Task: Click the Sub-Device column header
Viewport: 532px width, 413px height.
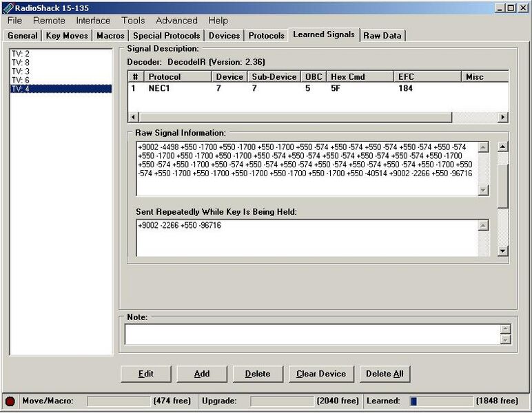Action: coord(274,77)
